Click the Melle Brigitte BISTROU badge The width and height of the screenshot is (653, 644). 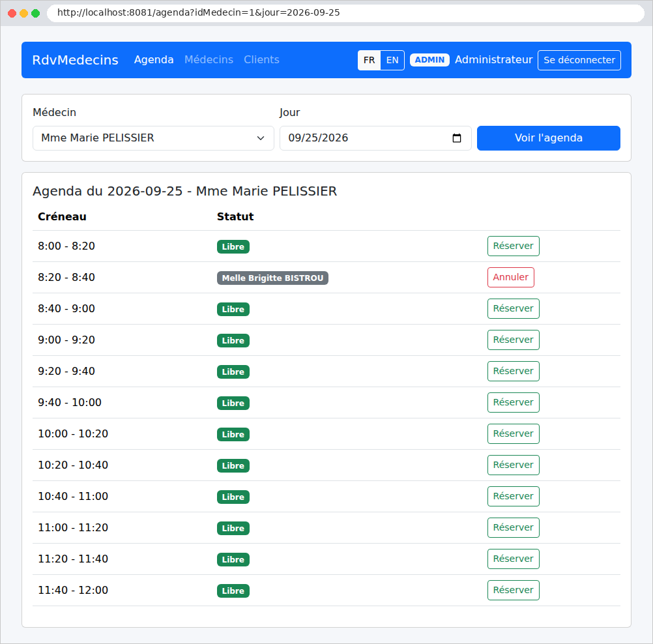[x=272, y=278]
